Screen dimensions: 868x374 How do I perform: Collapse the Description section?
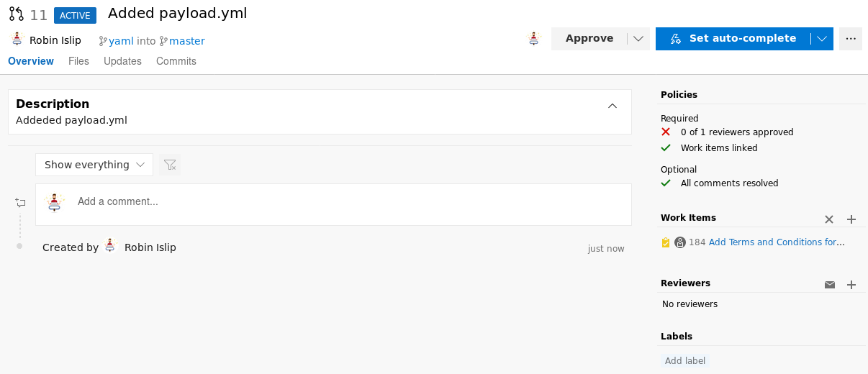tap(612, 106)
